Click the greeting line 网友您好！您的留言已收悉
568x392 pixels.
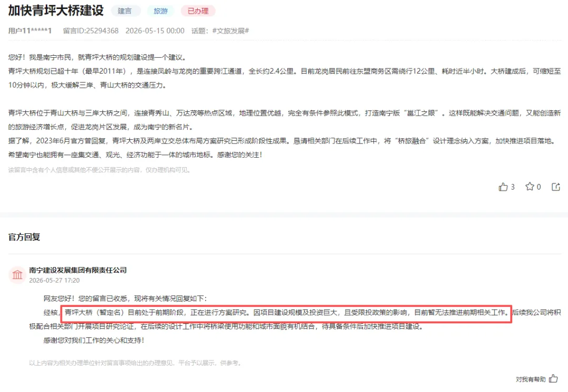[125, 298]
